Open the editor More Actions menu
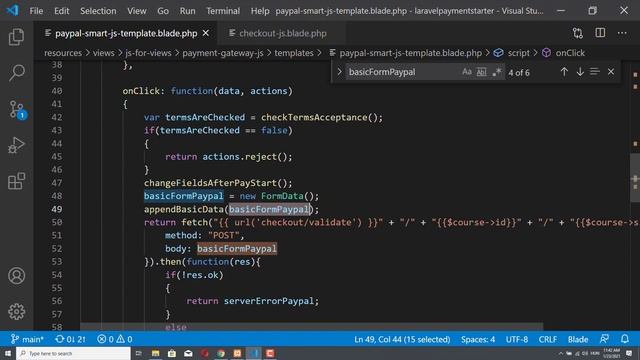The height and width of the screenshot is (360, 640). coord(622,33)
